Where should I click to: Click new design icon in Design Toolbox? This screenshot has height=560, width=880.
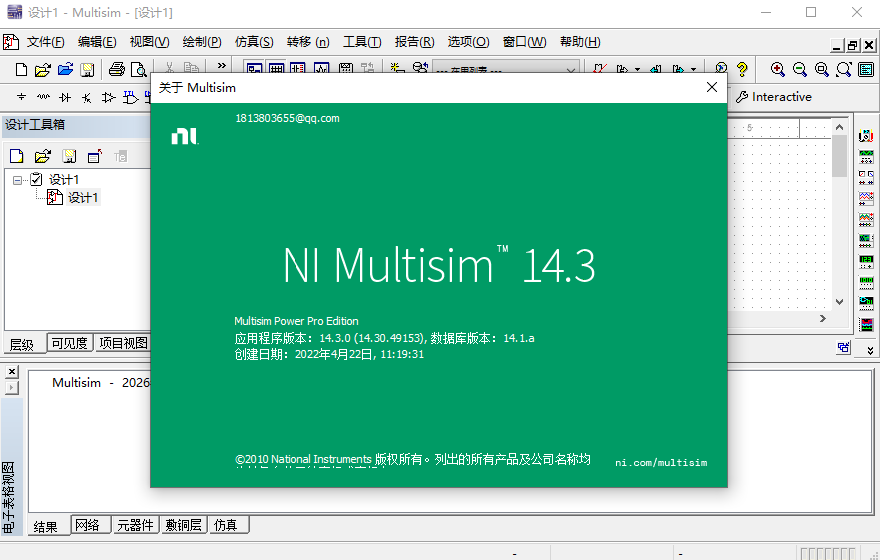pos(17,156)
